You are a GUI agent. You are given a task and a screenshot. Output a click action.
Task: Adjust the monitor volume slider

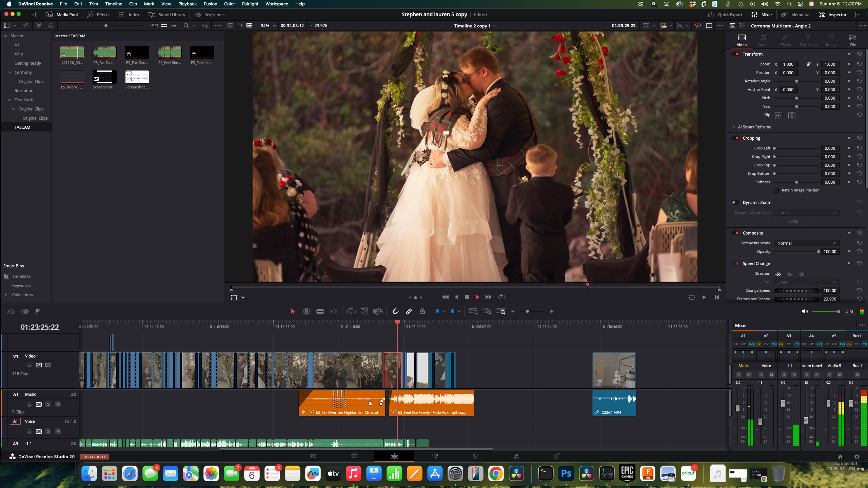(x=826, y=311)
